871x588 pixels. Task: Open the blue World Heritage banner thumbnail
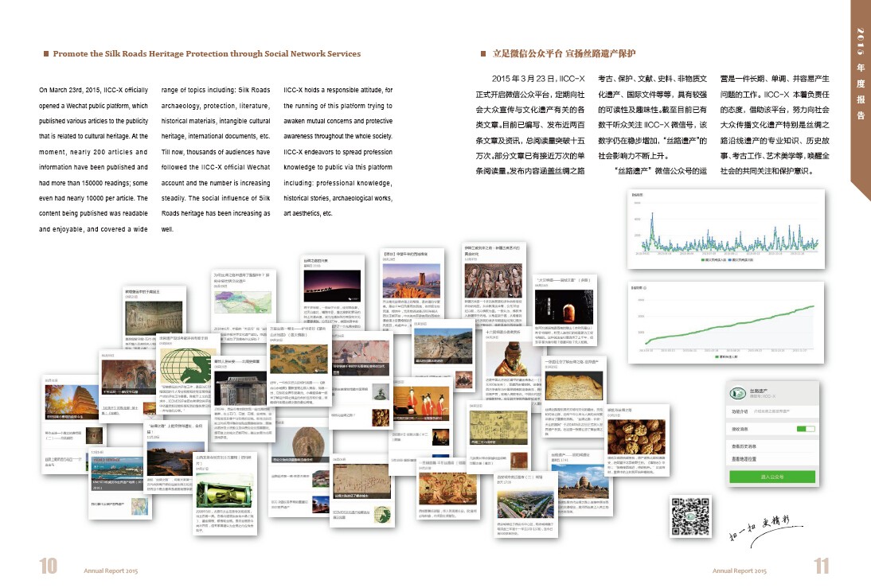[118, 475]
